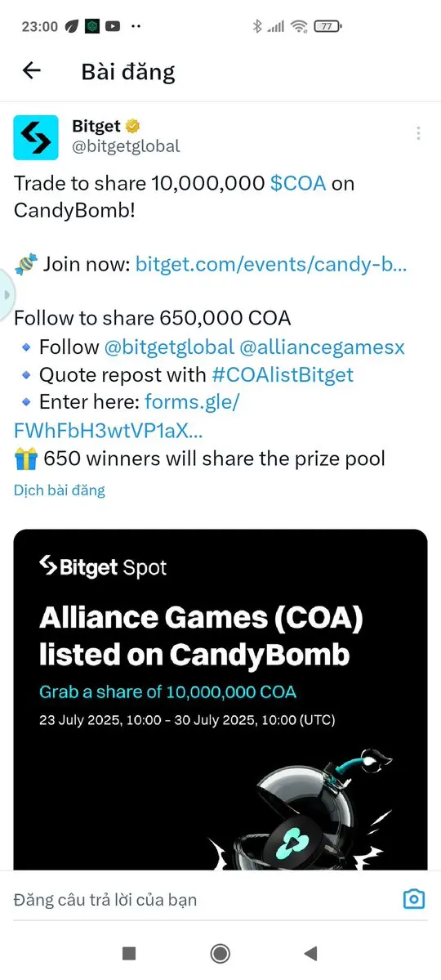The image size is (441, 980).
Task: Tap the Android back triangle button
Action: (x=310, y=953)
